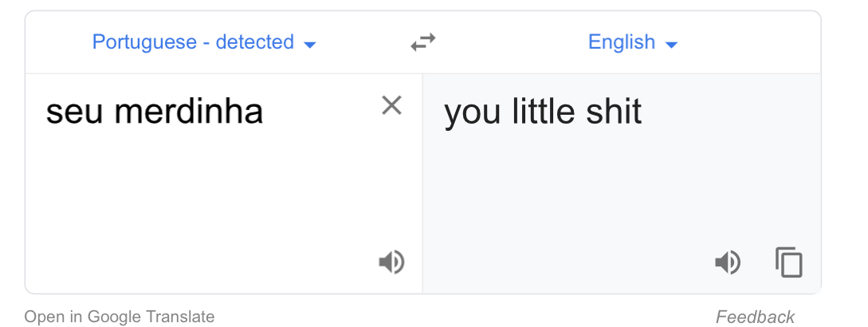
Task: Open the Portuguese - detected language dropdown
Action: [204, 42]
